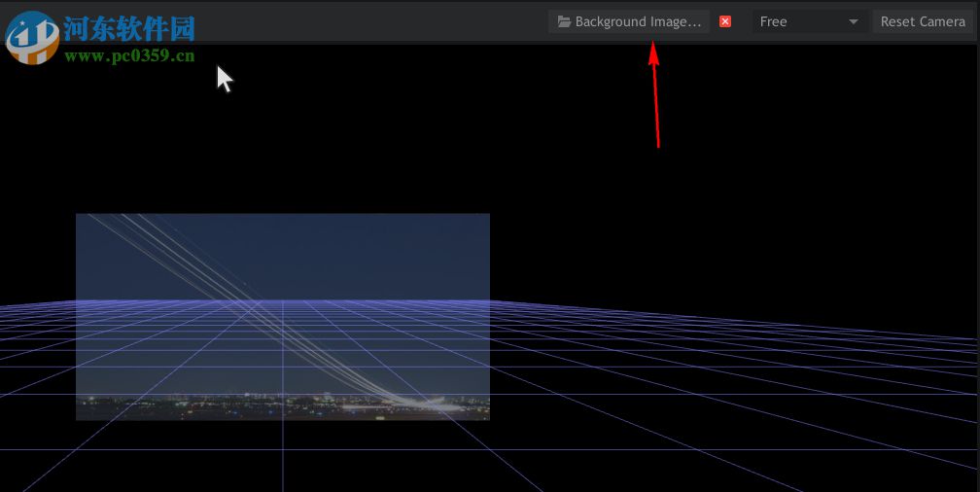The image size is (980, 492).
Task: Remove background image with red X
Action: 725,22
